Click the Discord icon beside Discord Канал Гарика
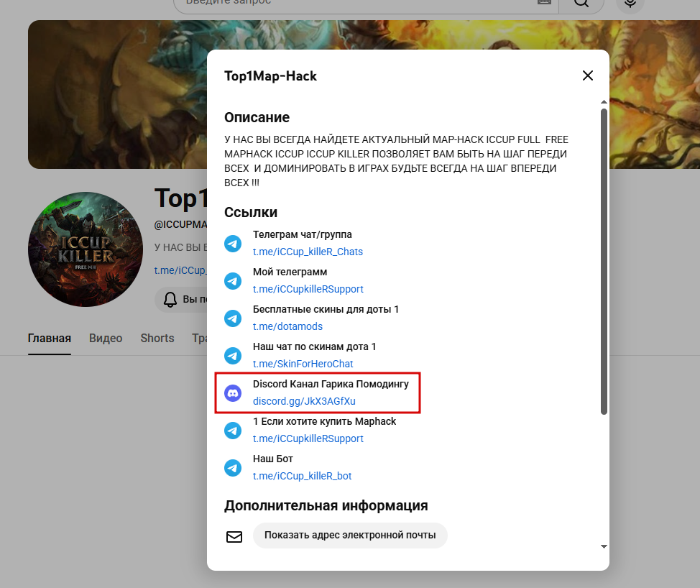Screen dimensions: 700x588 233,393
